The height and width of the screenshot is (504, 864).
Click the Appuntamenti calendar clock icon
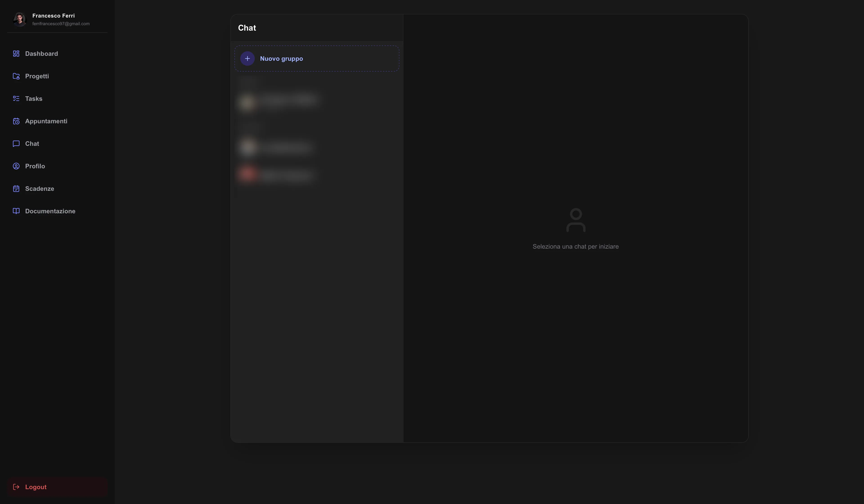(16, 121)
